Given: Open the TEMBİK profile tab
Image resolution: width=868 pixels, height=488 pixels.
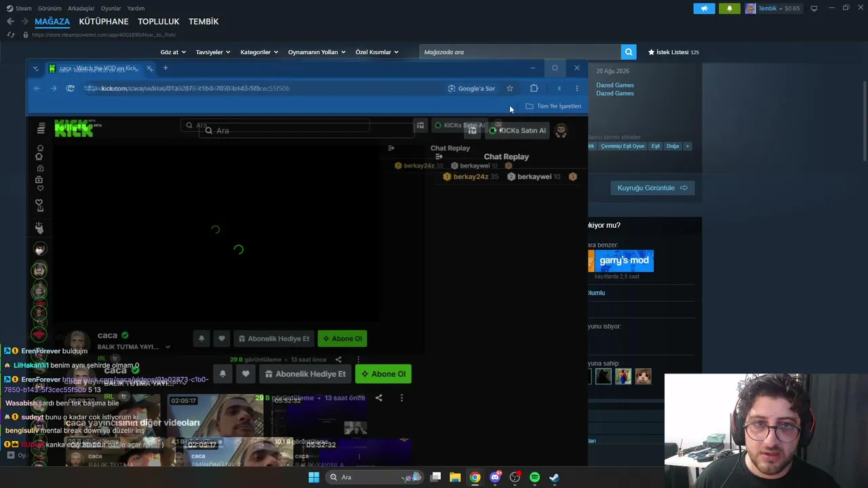Looking at the screenshot, I should pyautogui.click(x=203, y=22).
